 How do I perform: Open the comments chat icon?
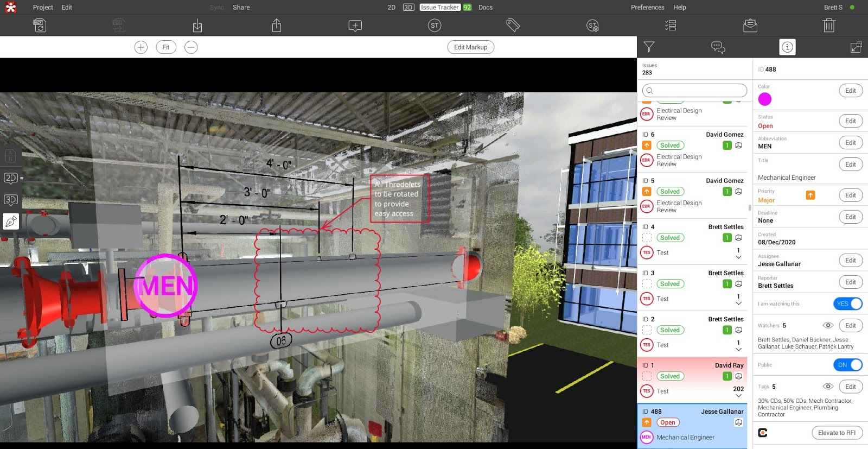tap(718, 47)
